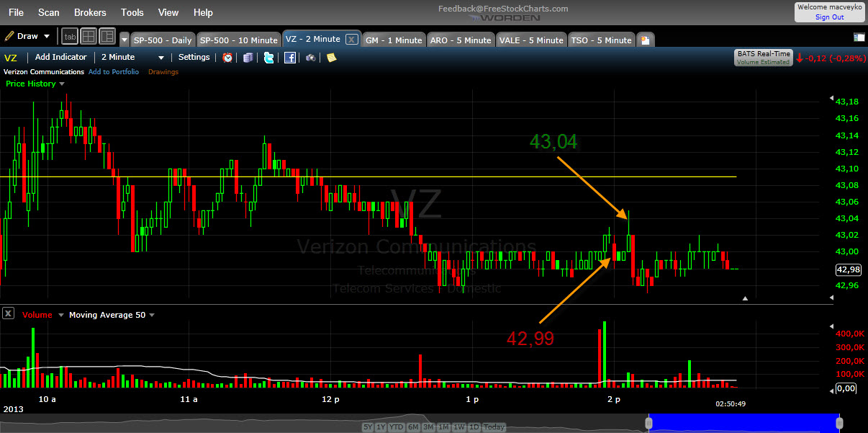Switch to the ARO - 5 Minute tab
Screen dimensions: 868x433
461,40
